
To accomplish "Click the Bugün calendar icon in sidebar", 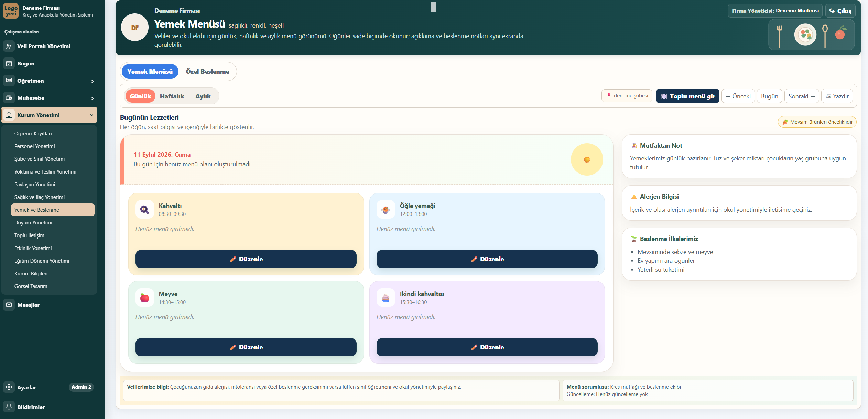I will pyautogui.click(x=9, y=63).
